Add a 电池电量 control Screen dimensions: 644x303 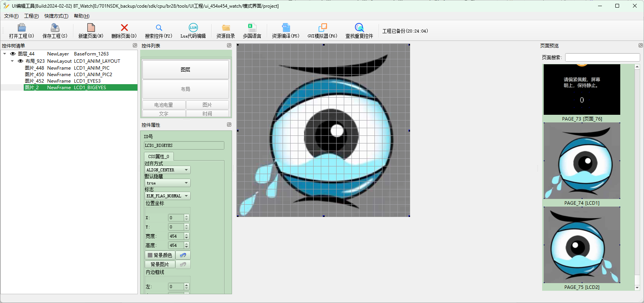[164, 105]
